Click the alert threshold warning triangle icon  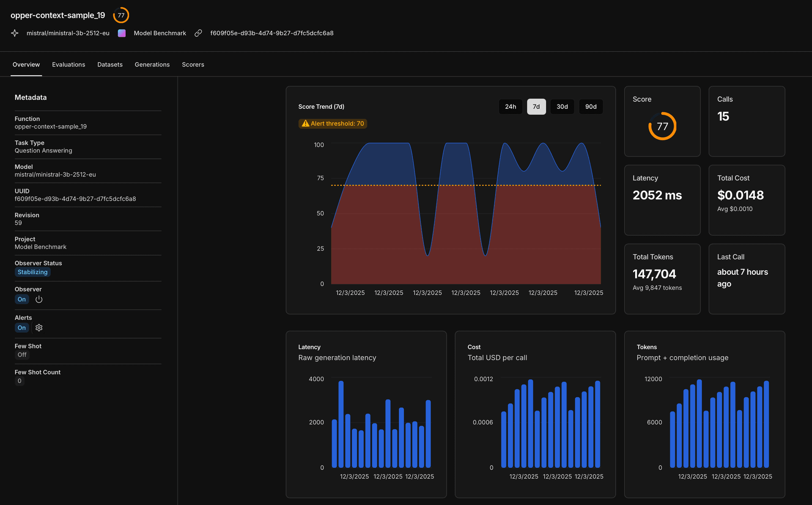(x=305, y=124)
